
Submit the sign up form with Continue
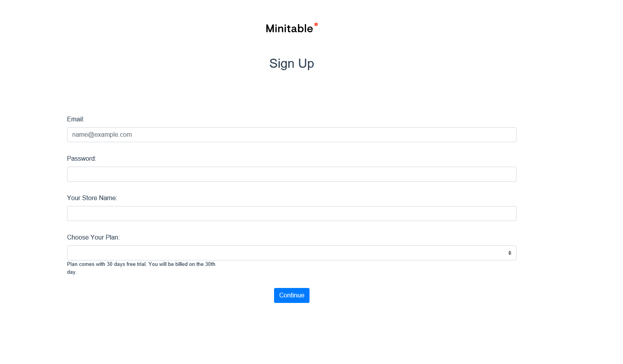click(x=292, y=295)
